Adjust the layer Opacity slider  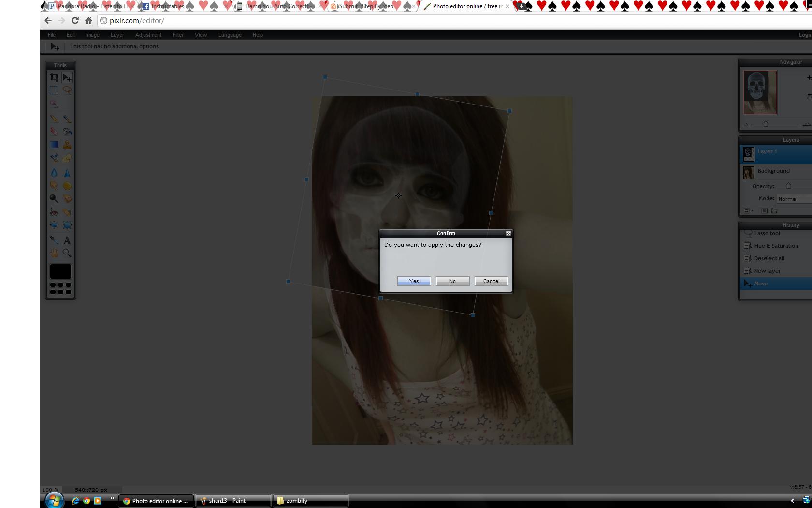point(788,186)
